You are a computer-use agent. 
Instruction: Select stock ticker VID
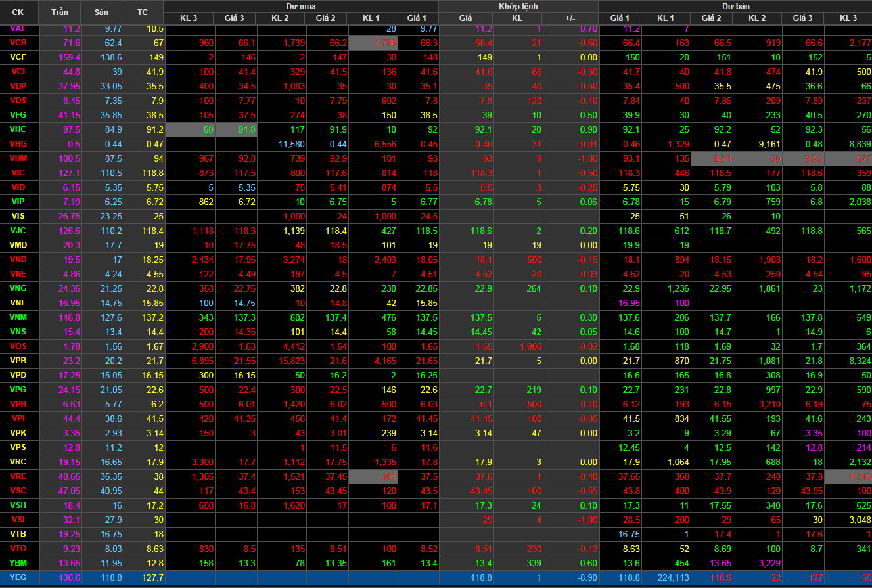coord(18,187)
